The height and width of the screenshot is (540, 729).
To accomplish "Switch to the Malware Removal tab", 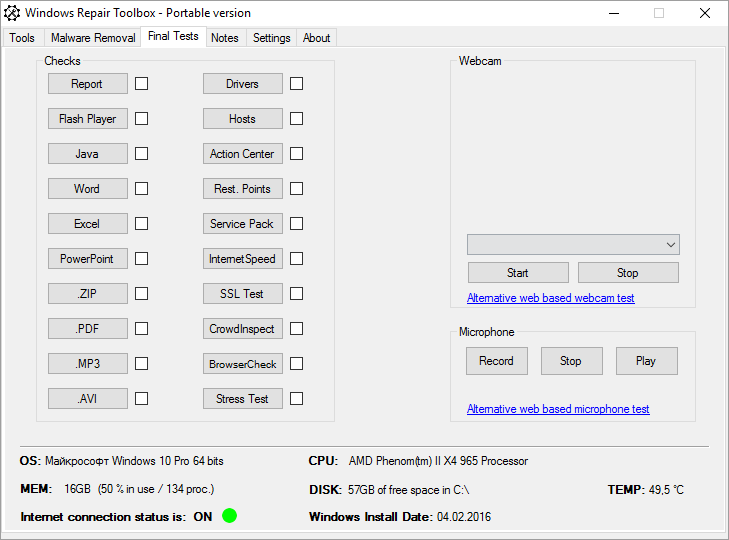I will [93, 38].
